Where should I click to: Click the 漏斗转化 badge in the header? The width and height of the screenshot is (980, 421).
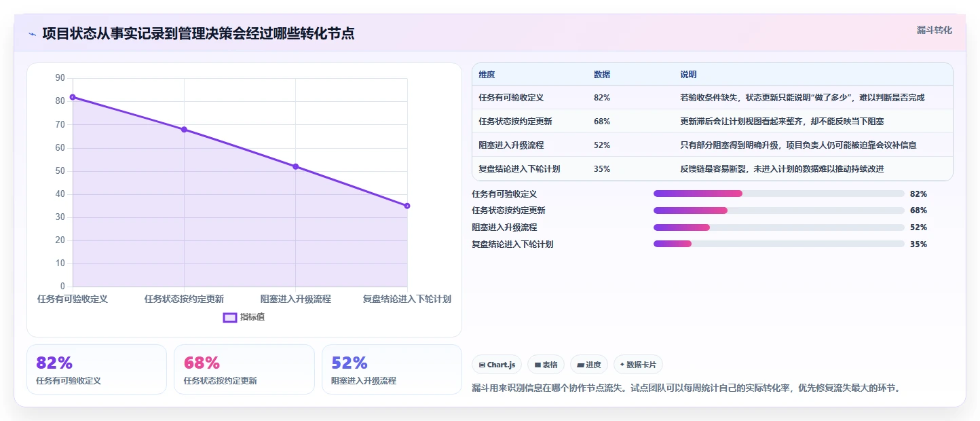[934, 31]
